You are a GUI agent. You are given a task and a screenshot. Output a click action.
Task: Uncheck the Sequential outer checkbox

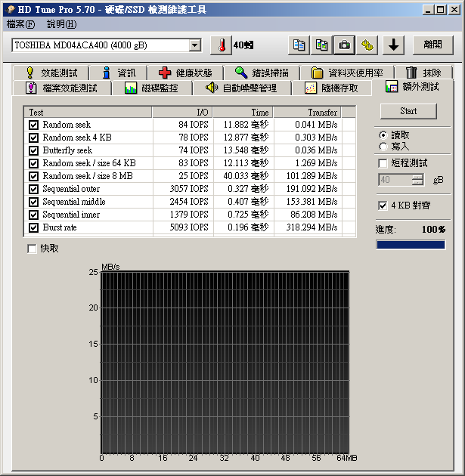point(33,189)
